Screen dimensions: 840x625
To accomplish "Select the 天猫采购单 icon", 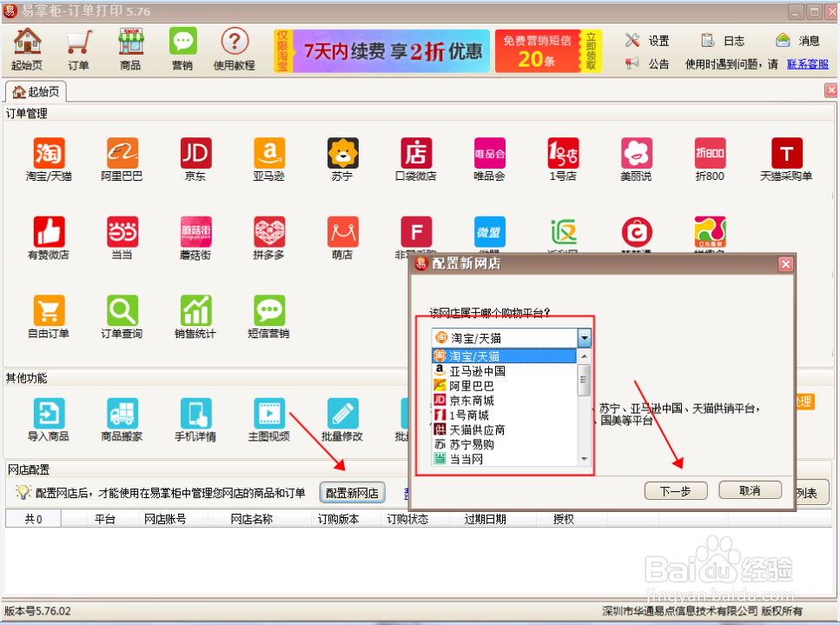I will tap(786, 153).
